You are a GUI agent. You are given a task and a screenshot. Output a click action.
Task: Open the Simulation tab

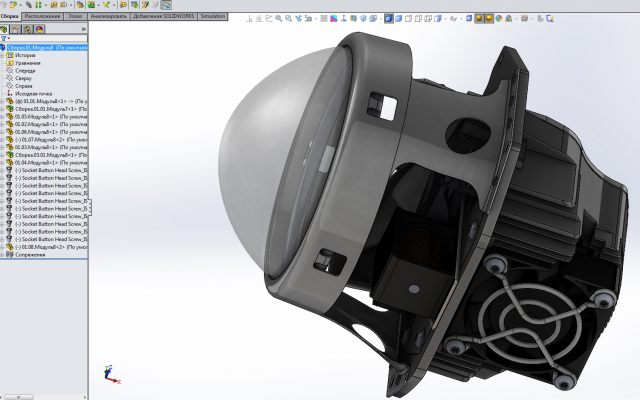pos(213,16)
